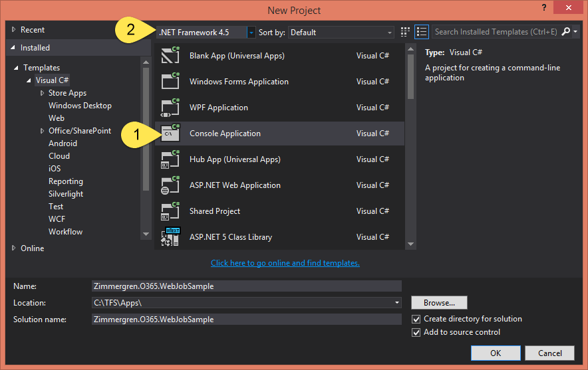Toggle Create directory for solution checkbox
Image resolution: width=588 pixels, height=370 pixels.
(x=416, y=319)
